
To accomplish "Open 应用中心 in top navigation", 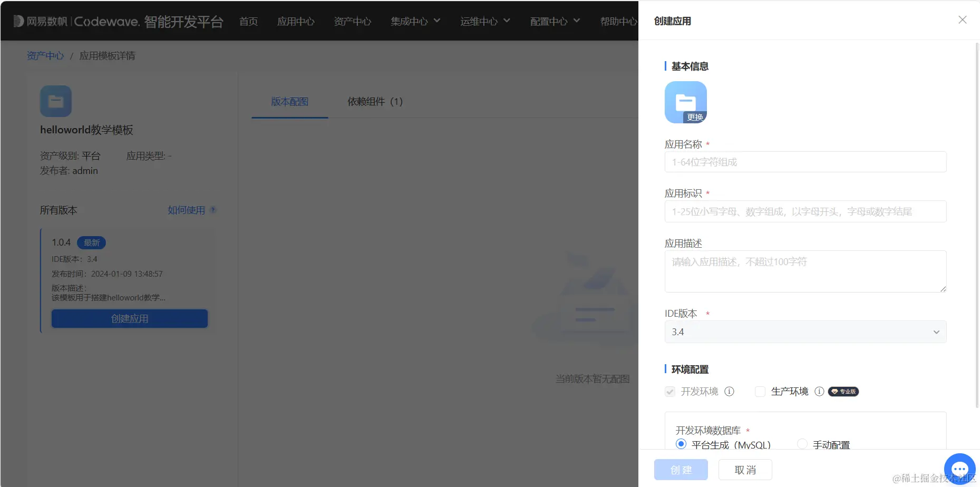I will click(296, 21).
